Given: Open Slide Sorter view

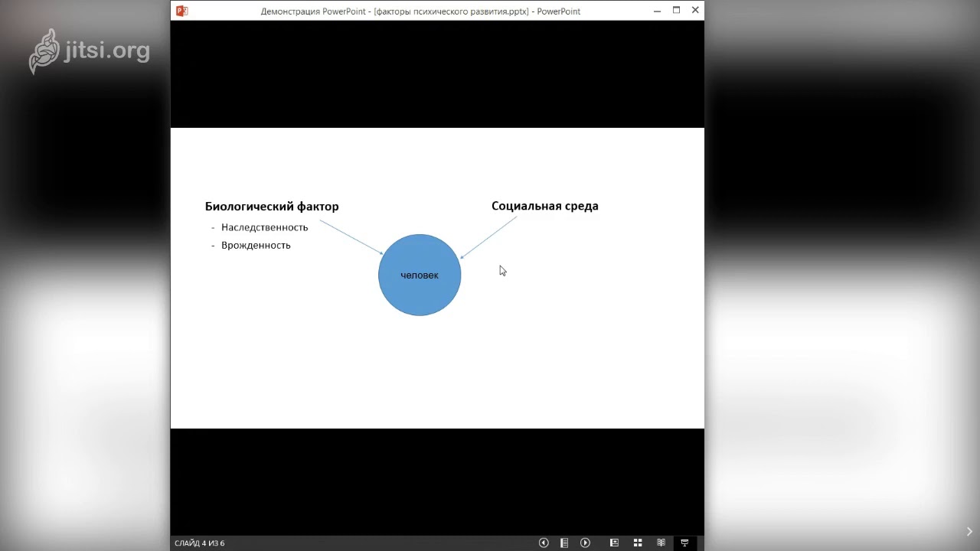Looking at the screenshot, I should [x=638, y=543].
